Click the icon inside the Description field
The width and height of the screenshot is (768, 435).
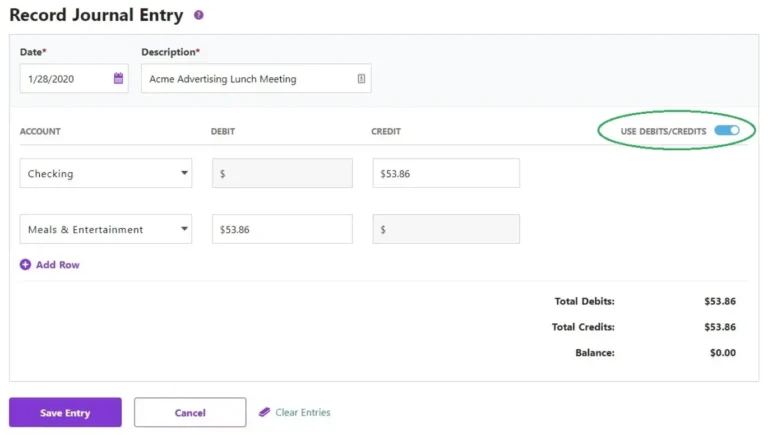pos(361,78)
